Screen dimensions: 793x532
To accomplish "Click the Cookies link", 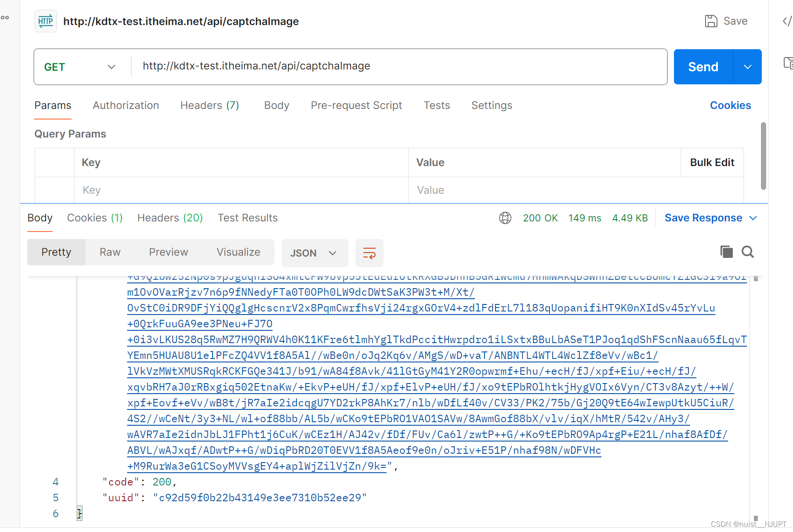I will [x=730, y=105].
